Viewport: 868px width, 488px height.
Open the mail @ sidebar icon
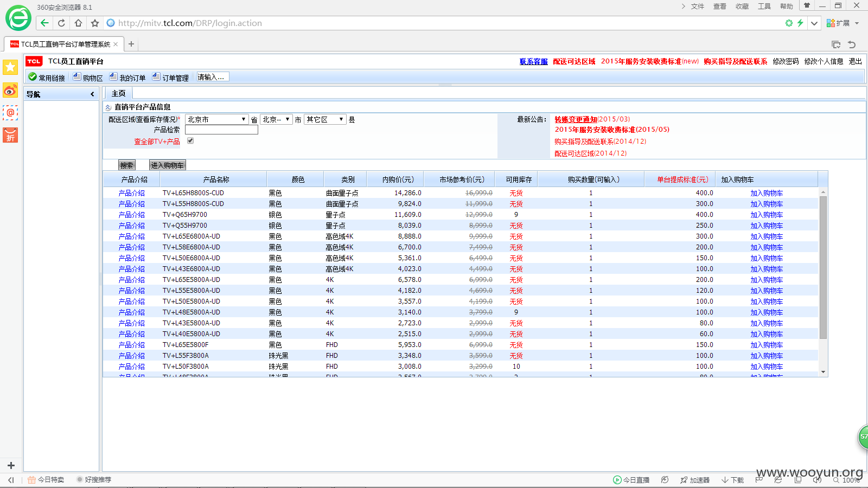(10, 113)
